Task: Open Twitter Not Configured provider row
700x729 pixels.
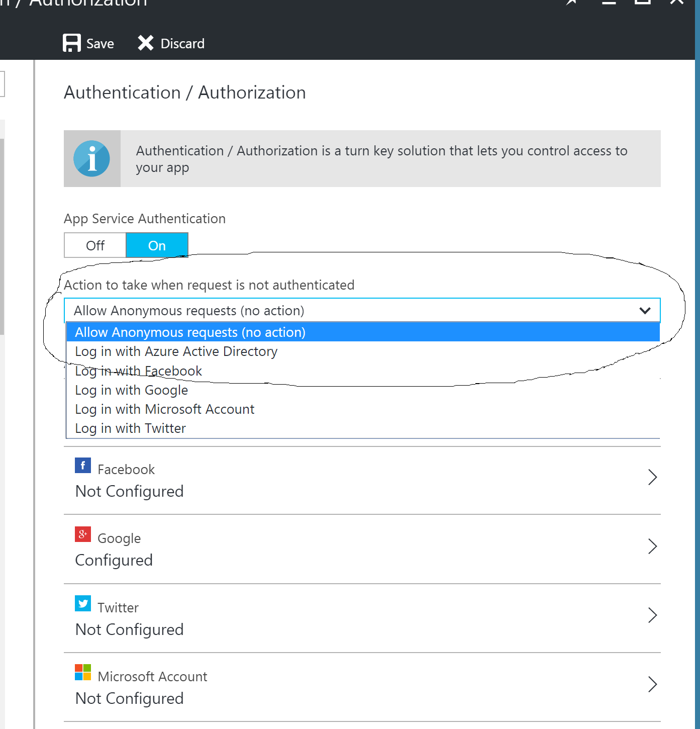Action: tap(362, 618)
